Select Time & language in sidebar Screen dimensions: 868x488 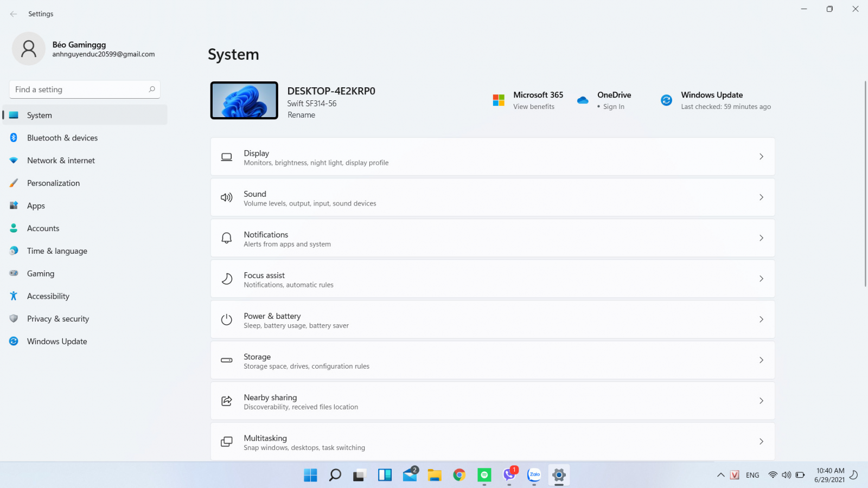pyautogui.click(x=57, y=251)
